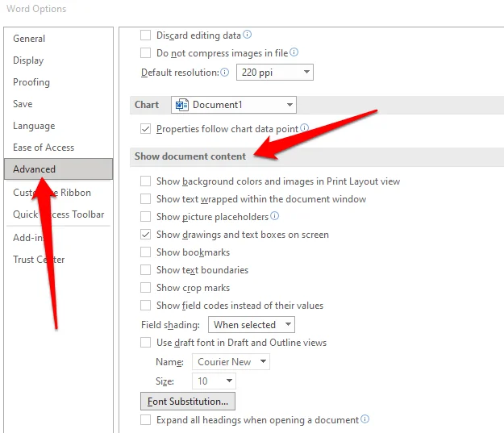Open the Courier New font Name dropdown
The width and height of the screenshot is (504, 433).
click(231, 361)
